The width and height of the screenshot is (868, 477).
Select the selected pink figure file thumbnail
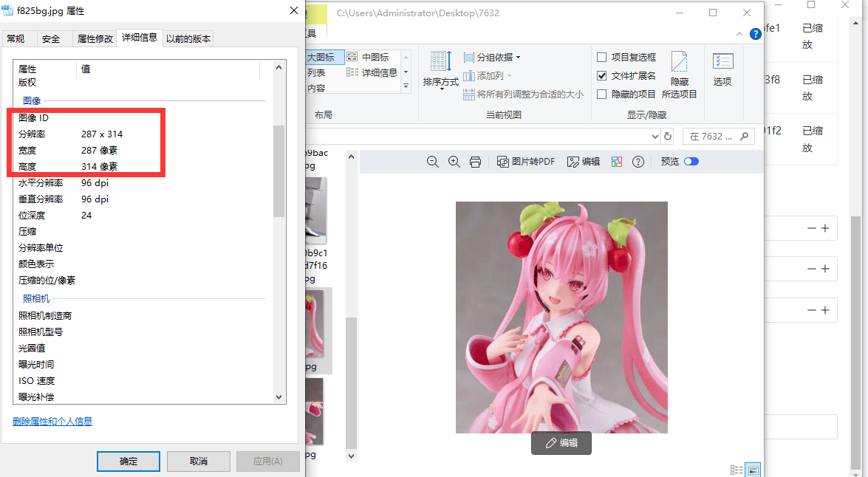pyautogui.click(x=316, y=325)
